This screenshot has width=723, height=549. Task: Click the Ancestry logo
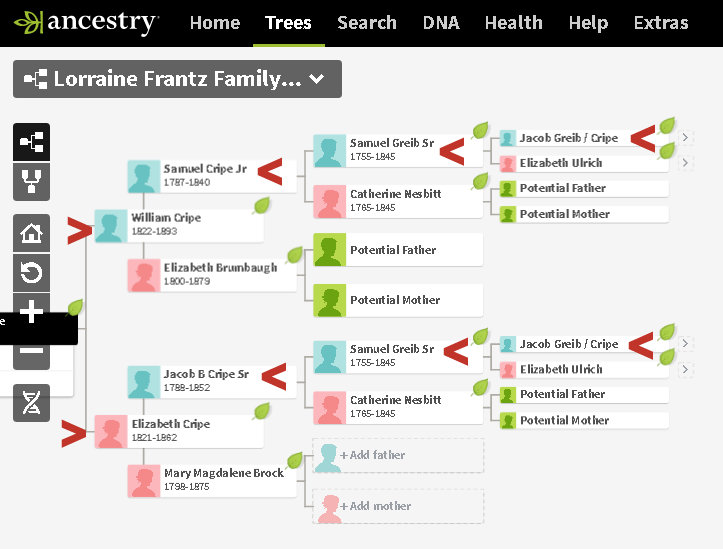point(86,22)
